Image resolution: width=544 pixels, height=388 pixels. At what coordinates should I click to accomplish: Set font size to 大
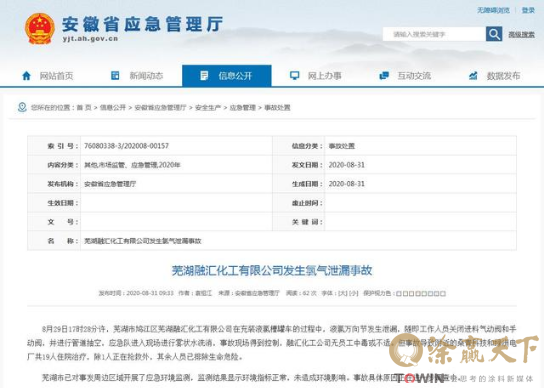[343, 293]
